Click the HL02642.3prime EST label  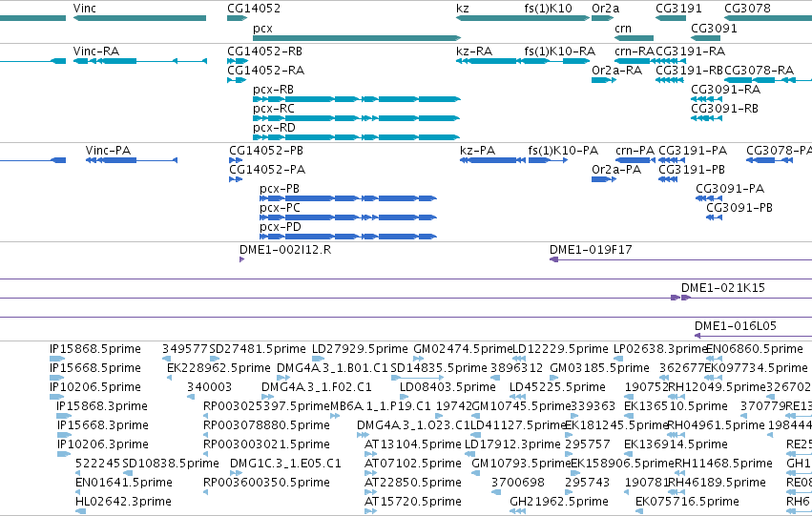[123, 502]
